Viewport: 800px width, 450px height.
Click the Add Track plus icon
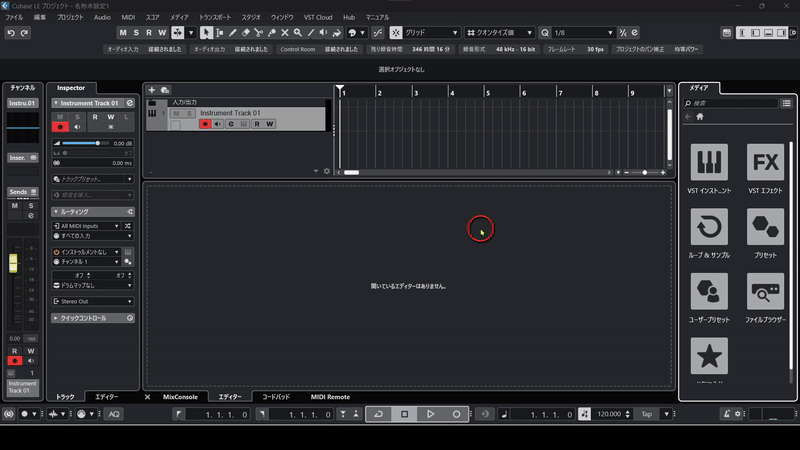tap(152, 90)
